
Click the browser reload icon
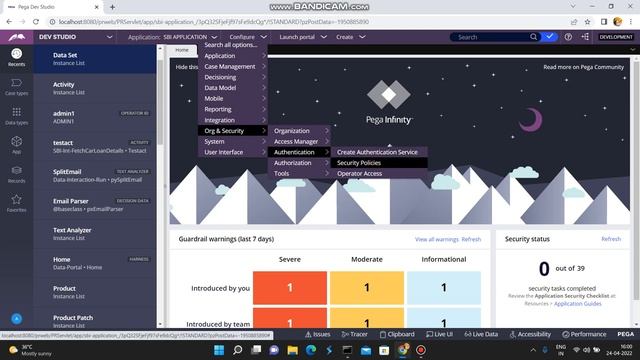pos(36,22)
